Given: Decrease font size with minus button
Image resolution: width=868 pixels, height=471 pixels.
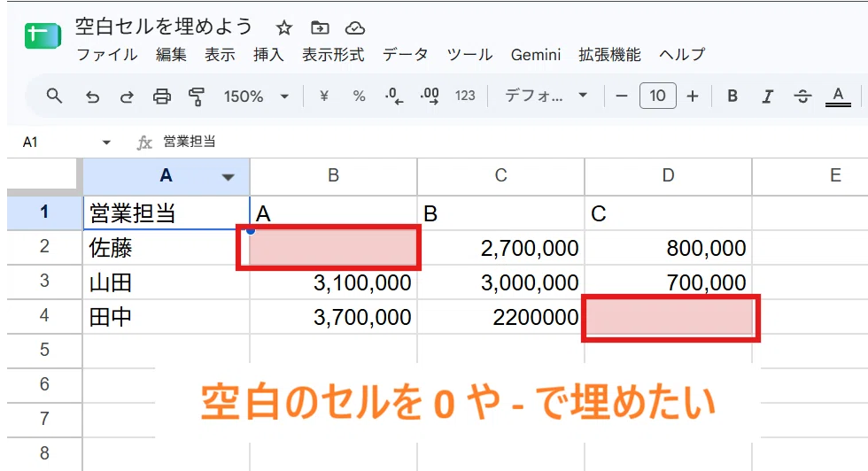Looking at the screenshot, I should 622,97.
